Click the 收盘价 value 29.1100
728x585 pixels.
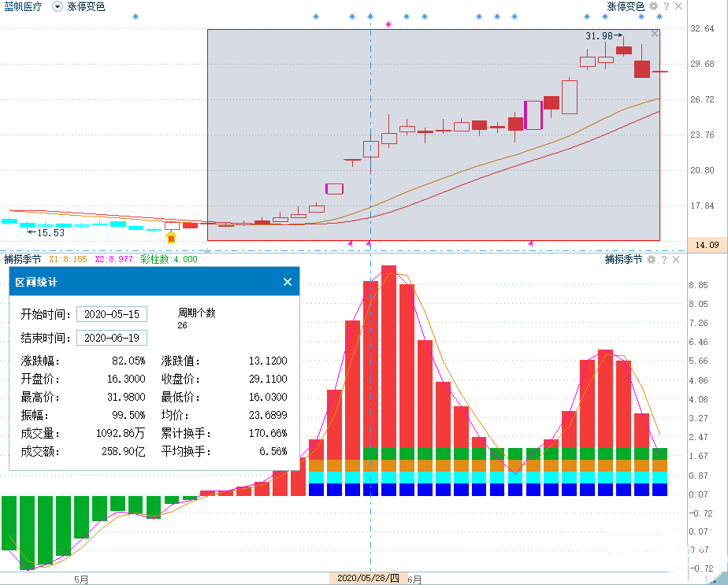[x=268, y=379]
